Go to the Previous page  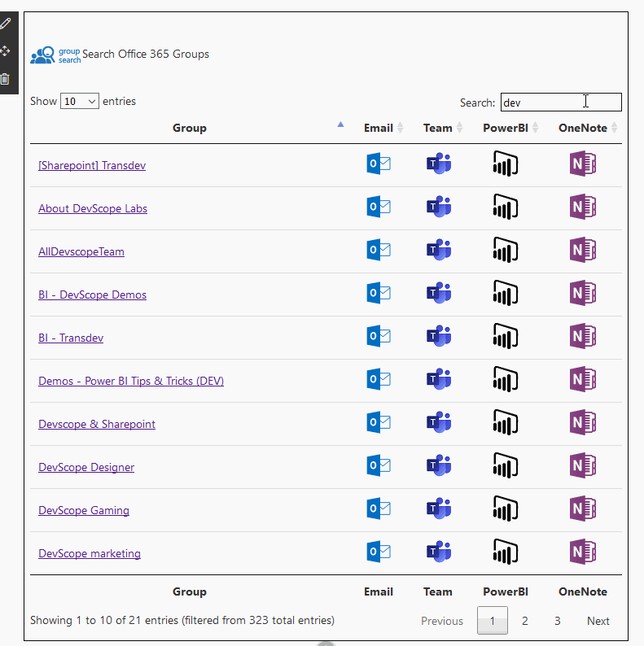coord(442,621)
